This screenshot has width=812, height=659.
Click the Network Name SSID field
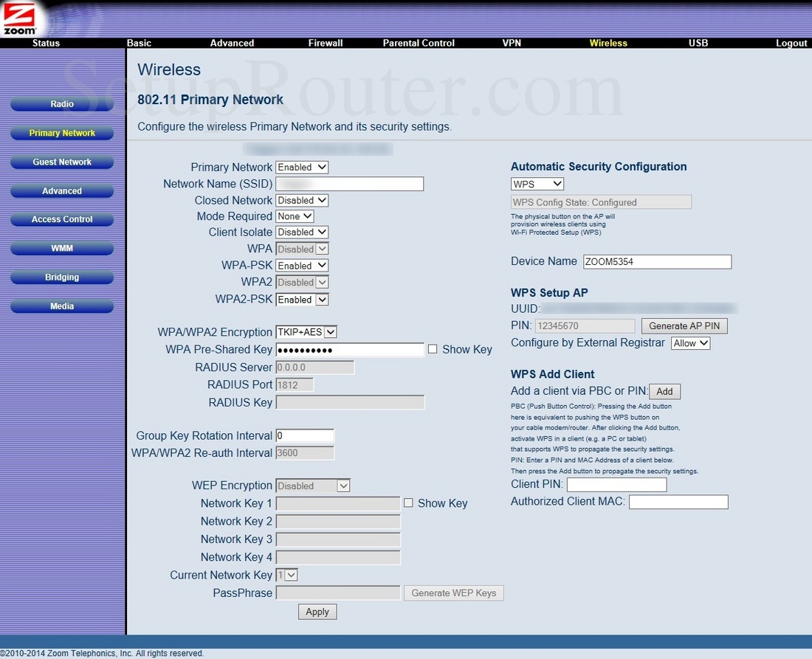tap(349, 183)
